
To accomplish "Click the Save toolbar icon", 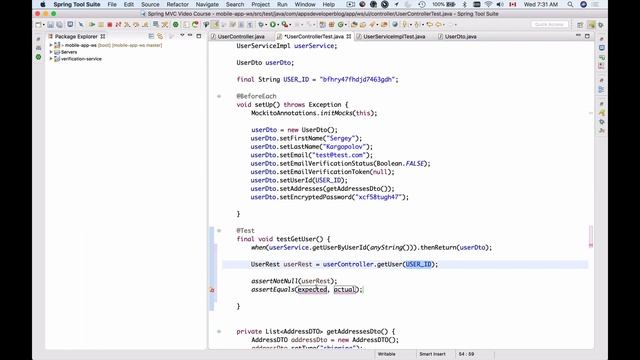I will (x=51, y=25).
